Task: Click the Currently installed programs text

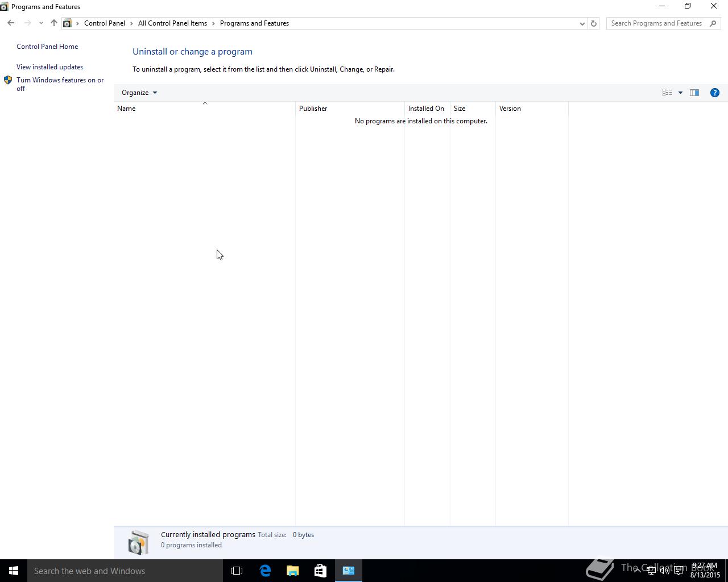Action: [x=208, y=535]
